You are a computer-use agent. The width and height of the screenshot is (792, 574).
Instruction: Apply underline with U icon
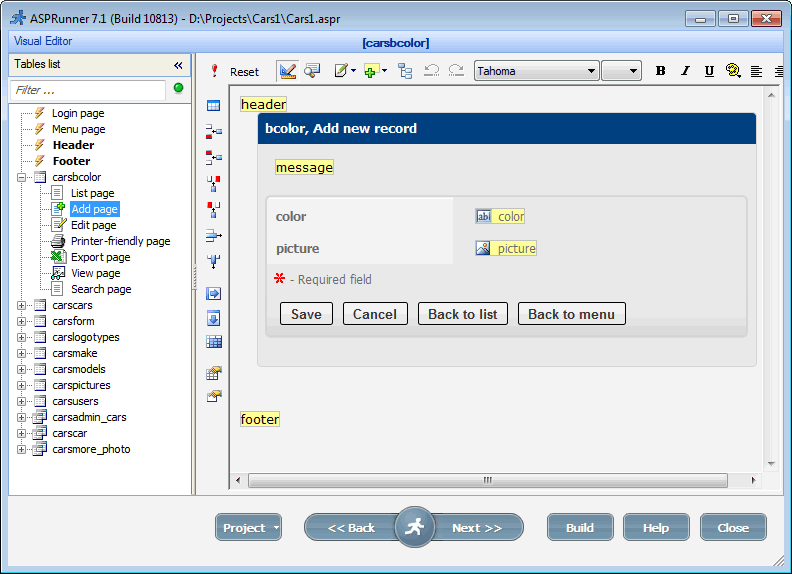click(x=709, y=71)
